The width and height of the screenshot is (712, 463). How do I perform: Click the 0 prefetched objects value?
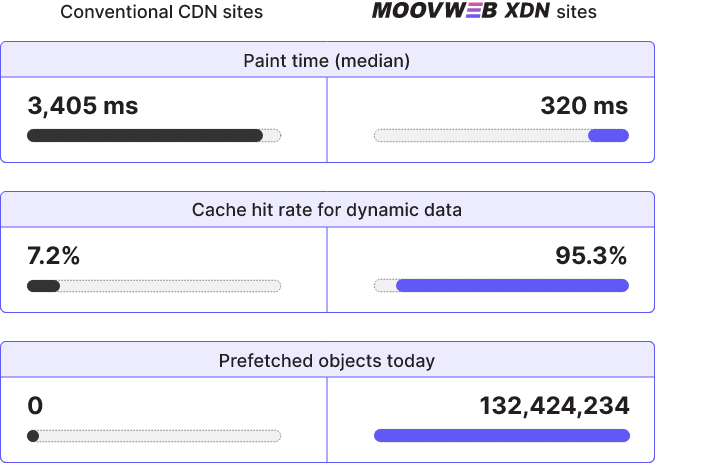click(35, 405)
